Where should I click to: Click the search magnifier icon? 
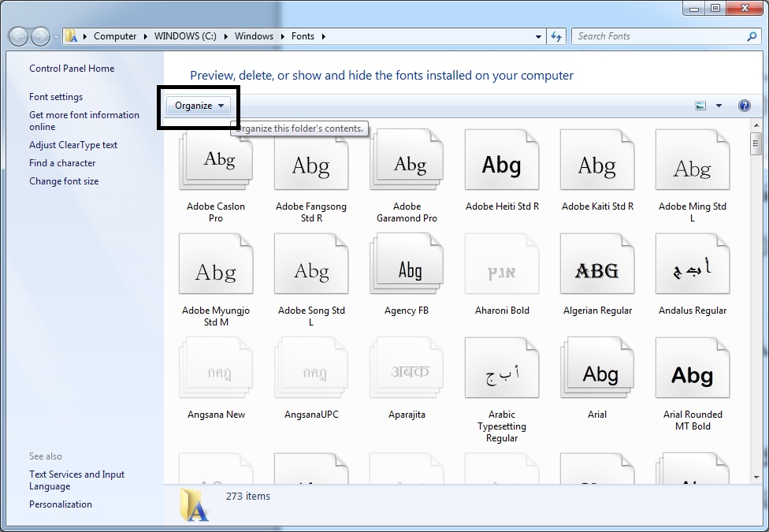752,36
